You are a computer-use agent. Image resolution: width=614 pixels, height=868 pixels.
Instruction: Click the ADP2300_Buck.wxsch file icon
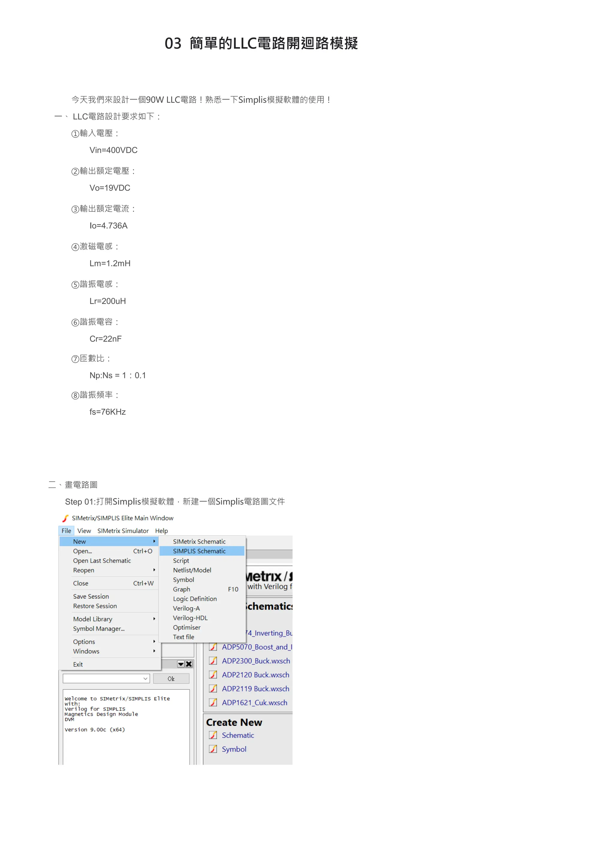[x=213, y=660]
